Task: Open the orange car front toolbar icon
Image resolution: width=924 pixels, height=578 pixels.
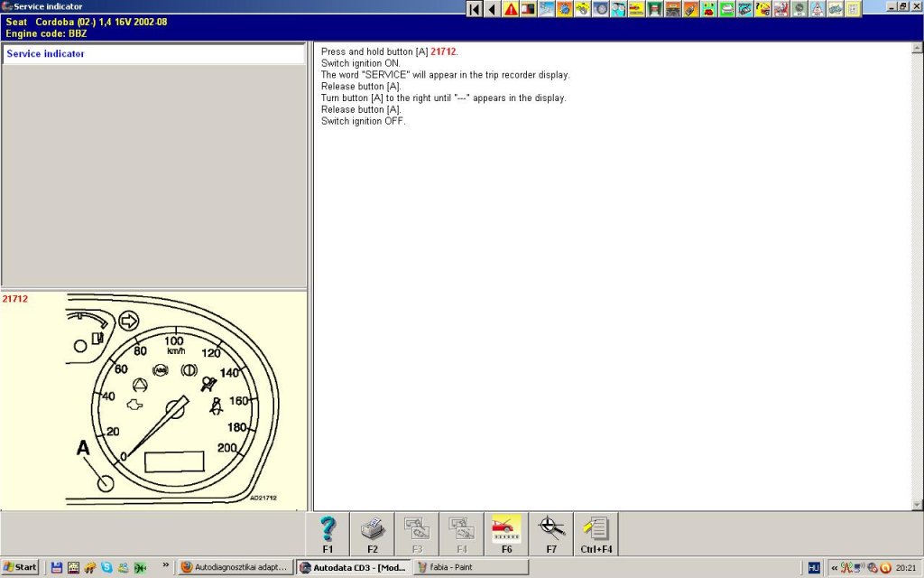Action: 672,9
